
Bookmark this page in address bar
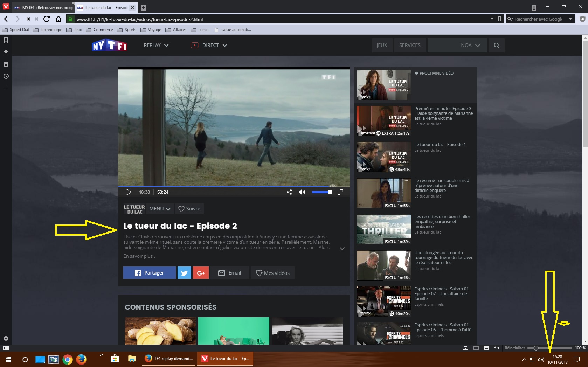(x=500, y=19)
